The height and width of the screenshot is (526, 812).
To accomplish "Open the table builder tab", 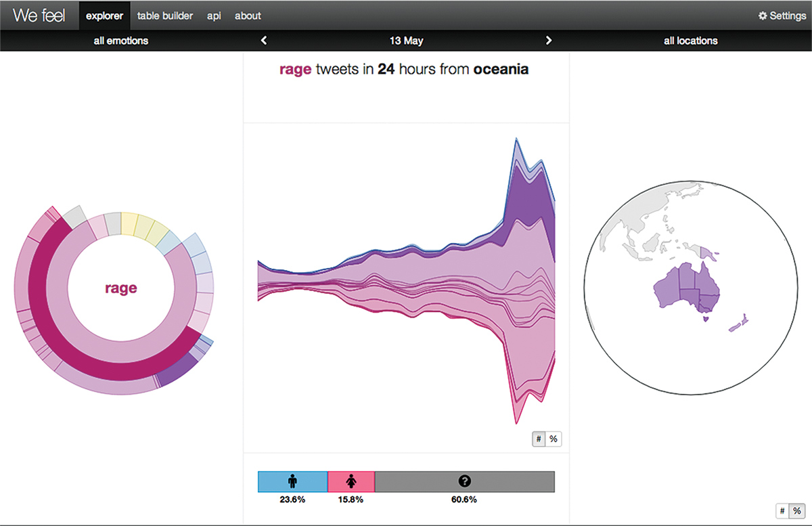I will [164, 16].
